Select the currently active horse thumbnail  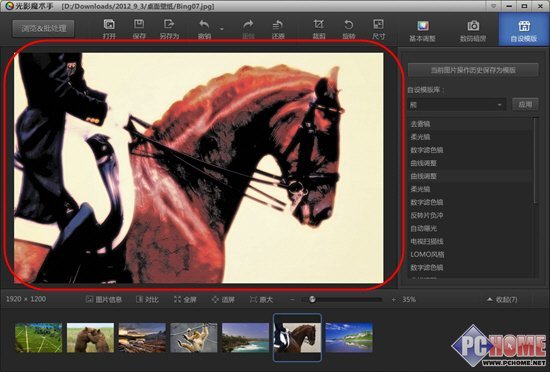(x=297, y=337)
